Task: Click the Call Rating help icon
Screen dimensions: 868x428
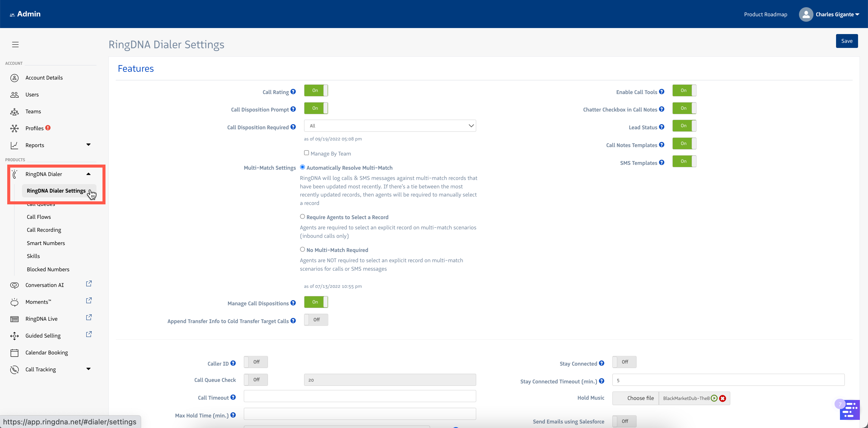Action: [x=293, y=92]
